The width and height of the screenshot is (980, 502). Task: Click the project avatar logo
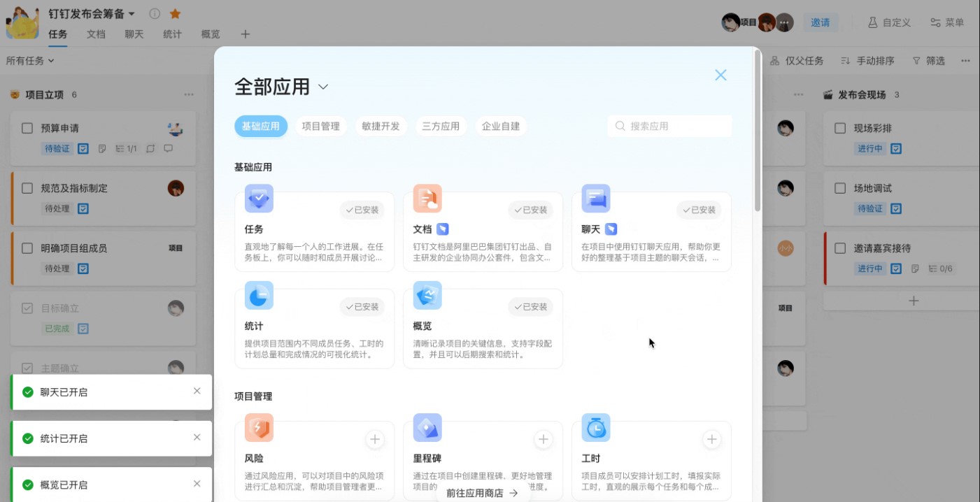[x=22, y=22]
